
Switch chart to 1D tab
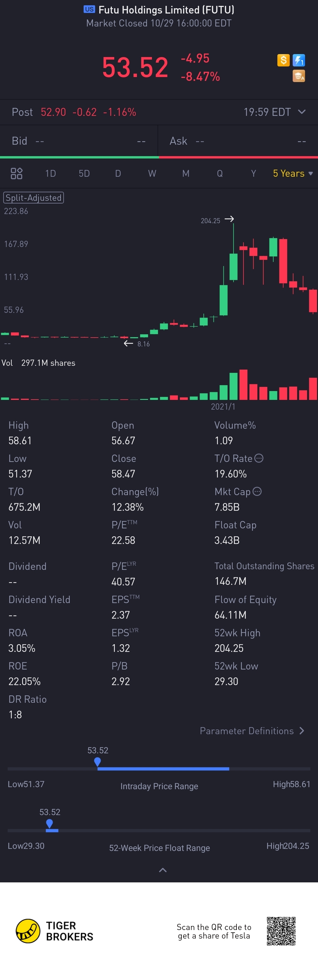tap(50, 173)
